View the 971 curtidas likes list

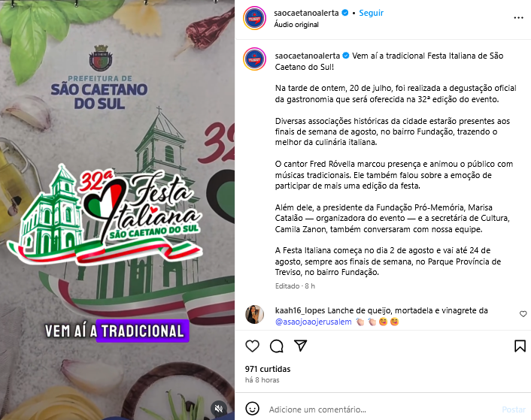268,369
